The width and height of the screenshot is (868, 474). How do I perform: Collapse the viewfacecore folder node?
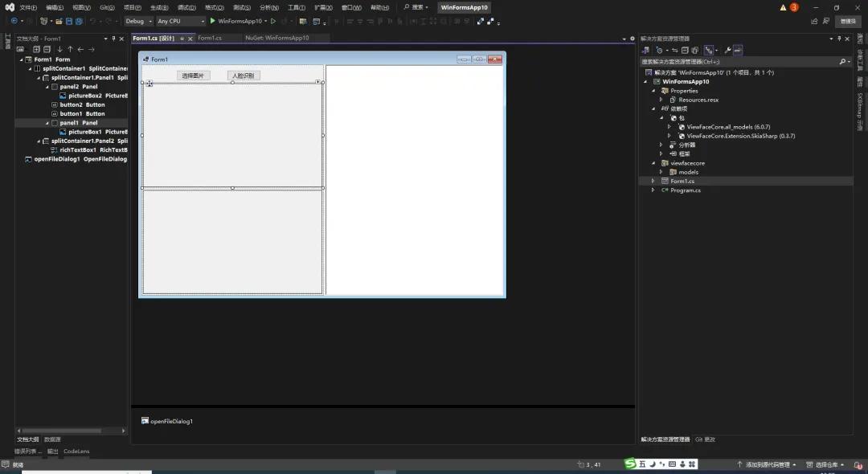(653, 163)
